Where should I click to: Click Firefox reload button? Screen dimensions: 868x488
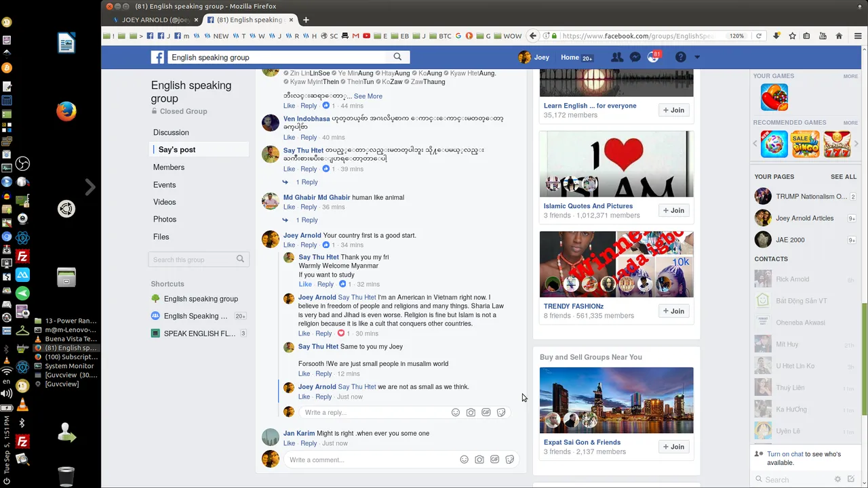[759, 36]
